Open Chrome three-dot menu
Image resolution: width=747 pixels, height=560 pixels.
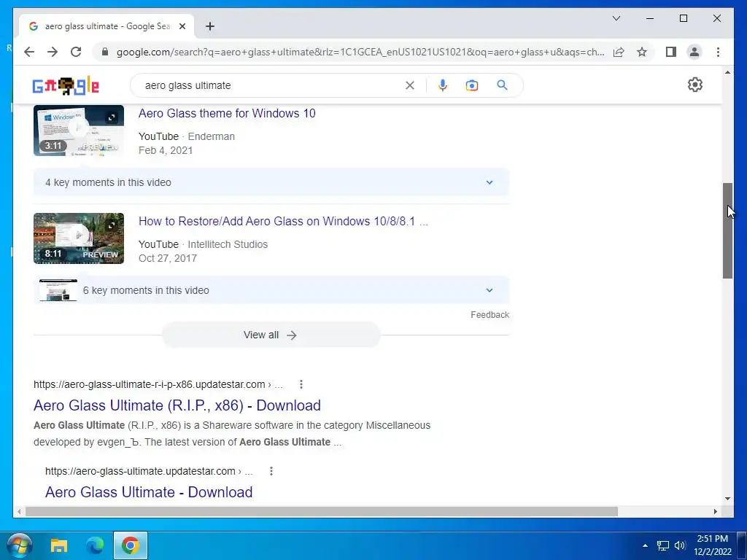click(x=718, y=52)
